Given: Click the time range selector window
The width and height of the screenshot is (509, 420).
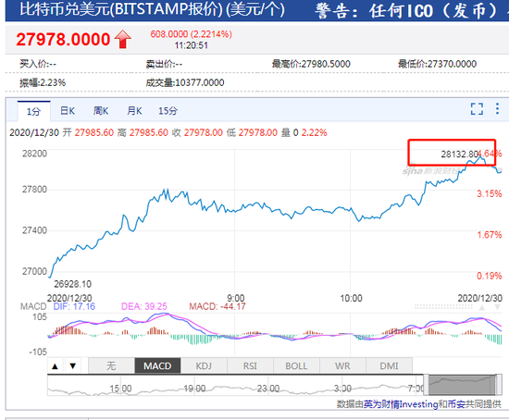Looking at the screenshot, I should 462,385.
